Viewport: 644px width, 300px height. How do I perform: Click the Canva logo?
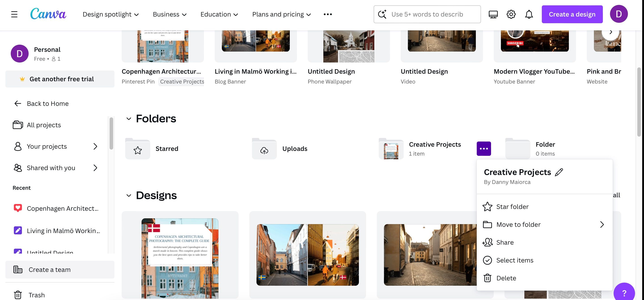coord(48,14)
